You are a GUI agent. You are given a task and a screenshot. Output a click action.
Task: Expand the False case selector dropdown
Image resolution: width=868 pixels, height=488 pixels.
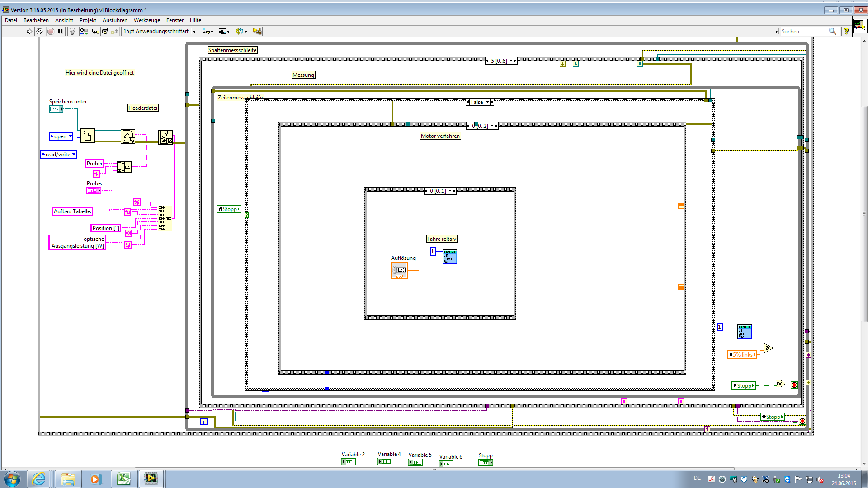[487, 102]
